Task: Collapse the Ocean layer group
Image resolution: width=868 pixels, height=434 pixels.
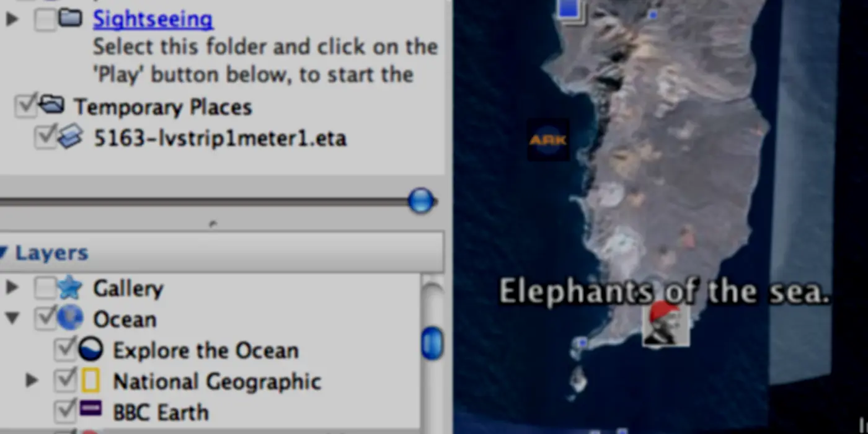Action: pyautogui.click(x=12, y=319)
